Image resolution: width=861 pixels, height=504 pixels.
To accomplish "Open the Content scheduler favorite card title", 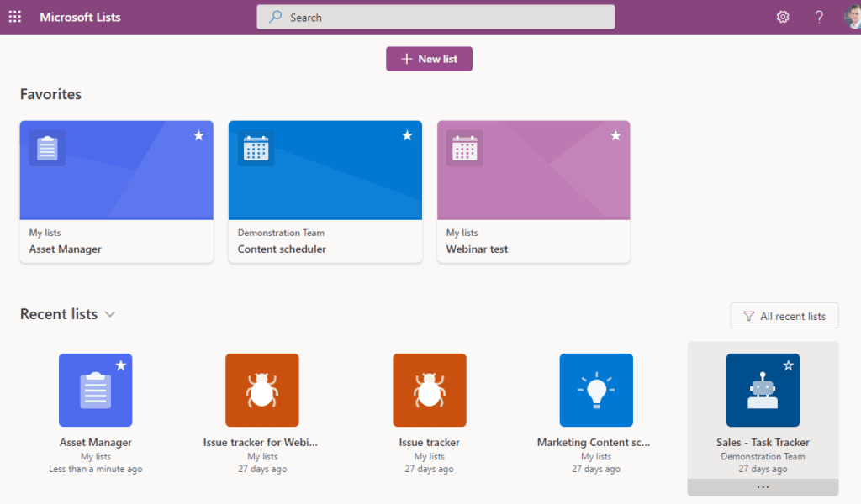I will coord(282,249).
